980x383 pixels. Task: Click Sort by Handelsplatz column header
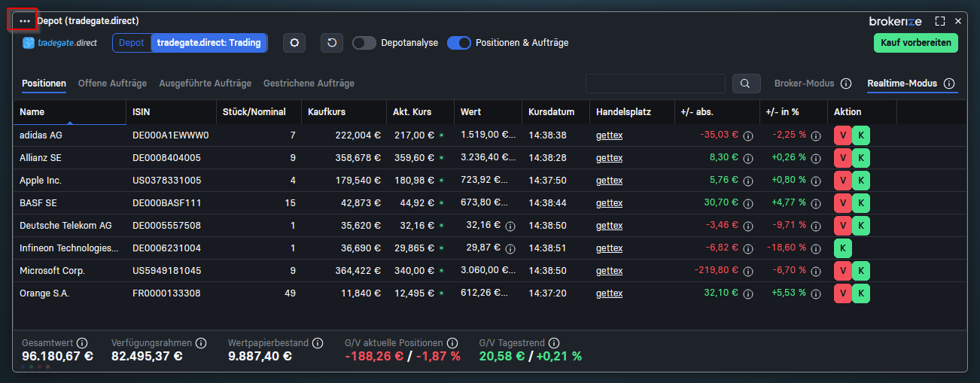coord(632,112)
